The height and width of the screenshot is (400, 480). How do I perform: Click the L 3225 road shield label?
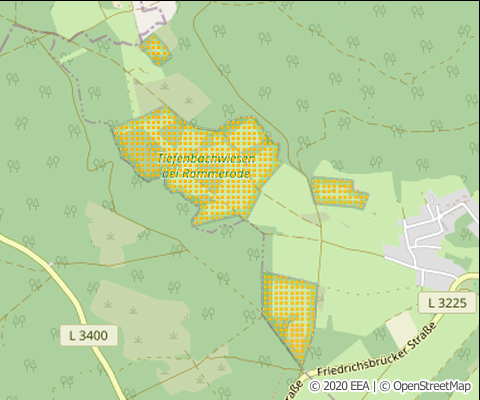(447, 303)
